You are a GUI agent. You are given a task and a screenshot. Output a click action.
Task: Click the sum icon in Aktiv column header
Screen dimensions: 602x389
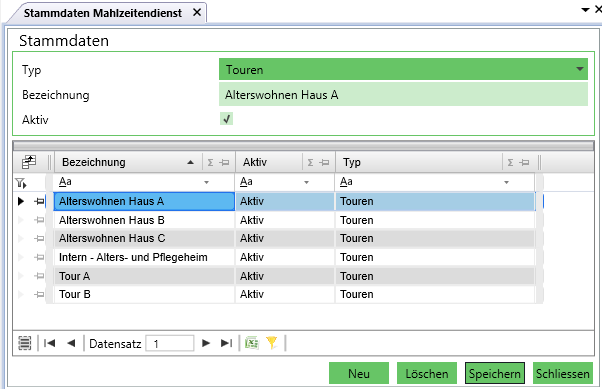click(x=310, y=162)
